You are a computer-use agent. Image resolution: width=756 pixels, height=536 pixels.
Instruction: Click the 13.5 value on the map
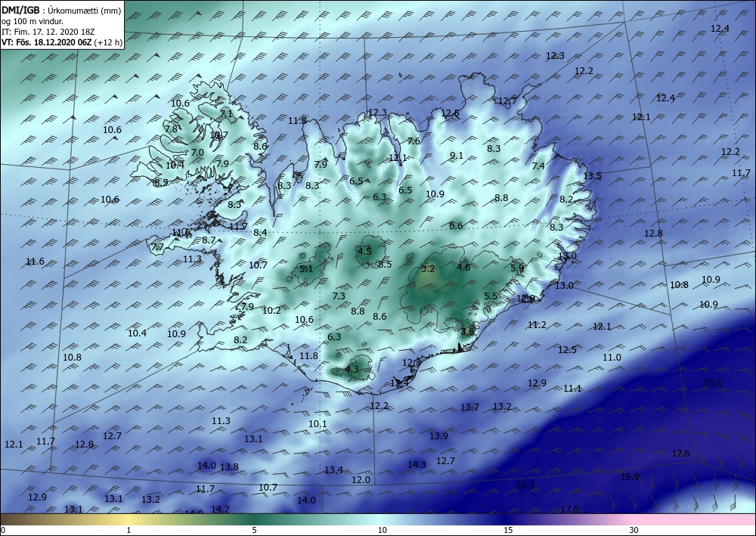(x=592, y=176)
